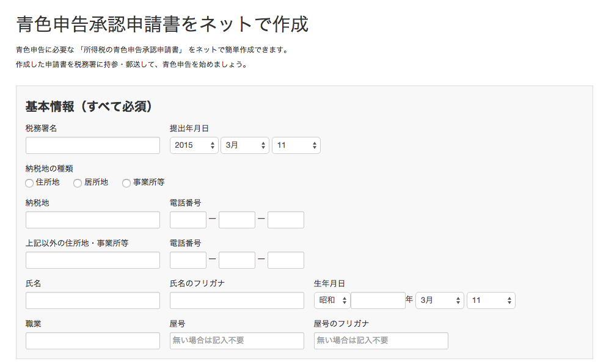
Task: Choose the 事業所等 radio button
Action: click(x=126, y=183)
